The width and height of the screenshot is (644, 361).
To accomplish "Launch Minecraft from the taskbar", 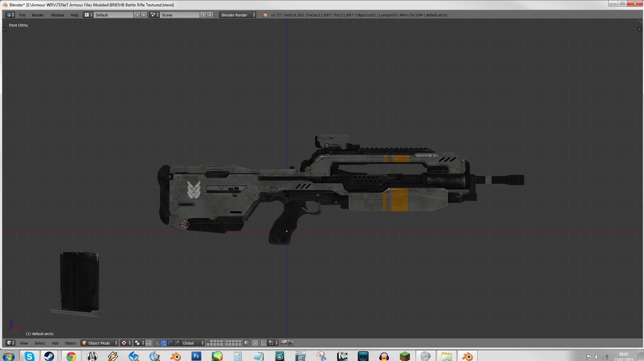I will tap(405, 356).
